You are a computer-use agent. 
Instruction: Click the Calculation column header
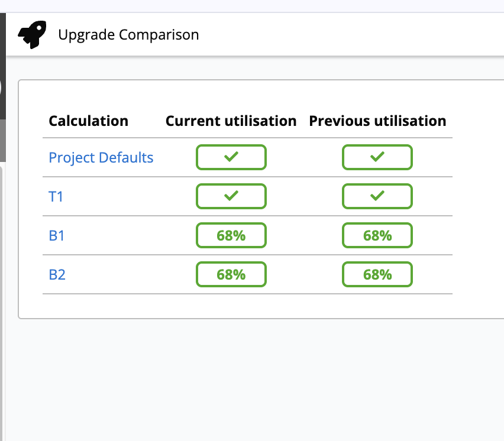[x=88, y=121]
